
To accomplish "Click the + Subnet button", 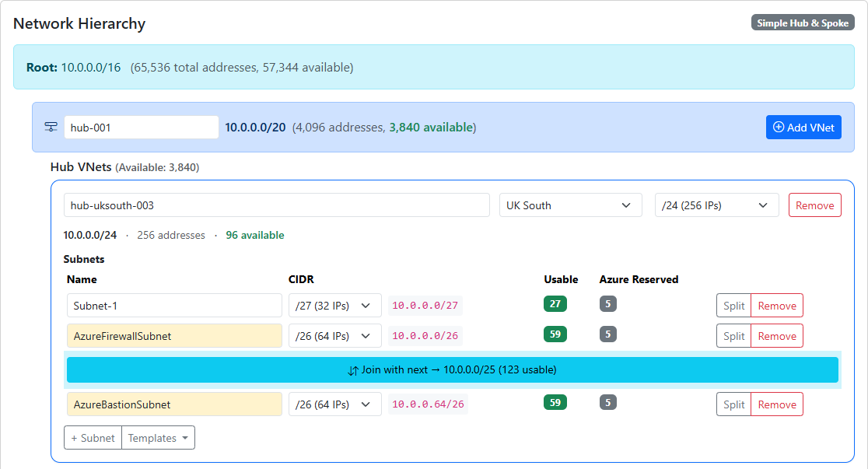I will click(93, 437).
